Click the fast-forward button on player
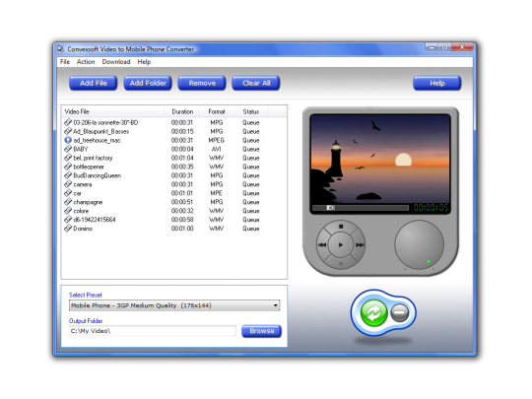 (x=360, y=244)
